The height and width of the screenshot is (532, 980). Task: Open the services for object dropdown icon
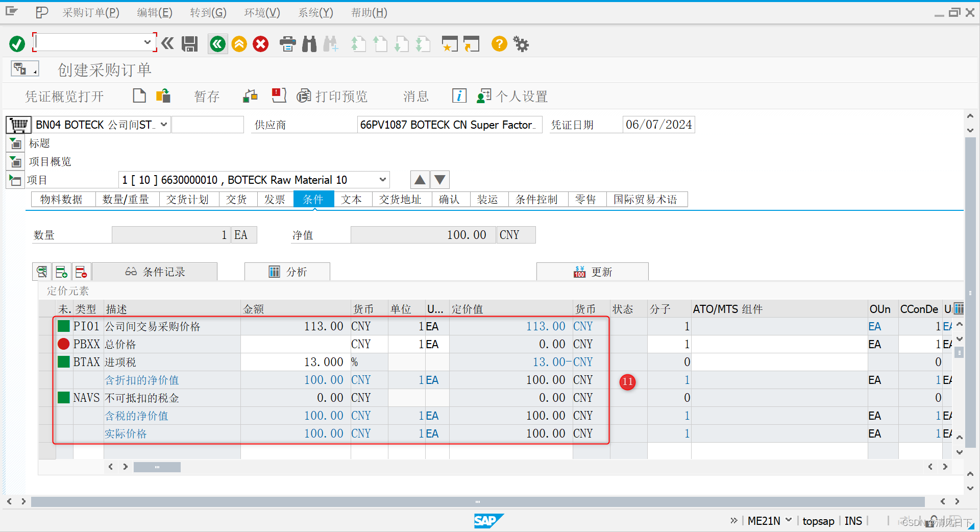(x=24, y=68)
